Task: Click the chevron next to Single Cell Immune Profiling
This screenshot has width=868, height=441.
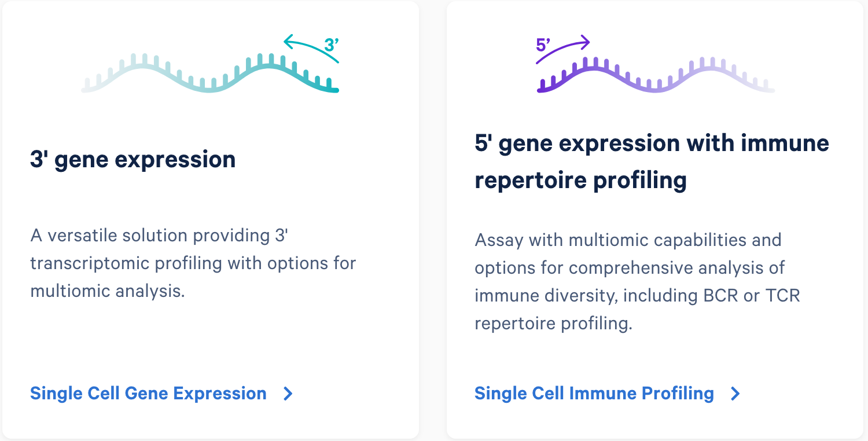Action: [735, 393]
